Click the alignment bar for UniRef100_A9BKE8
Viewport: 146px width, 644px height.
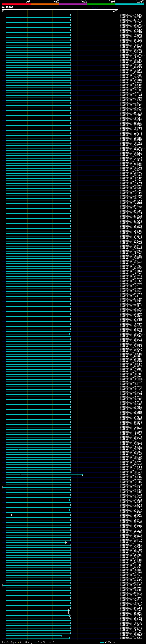37,487
